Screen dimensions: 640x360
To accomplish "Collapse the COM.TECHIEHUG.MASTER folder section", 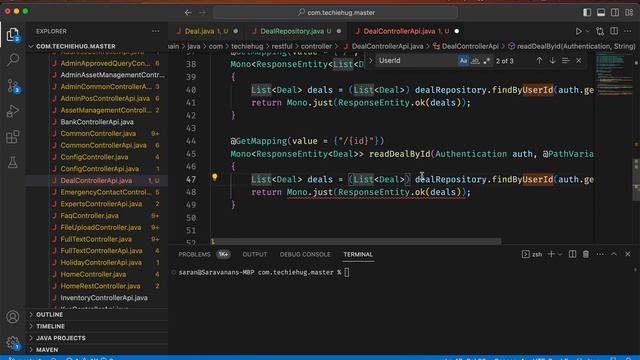I will (x=97, y=46).
